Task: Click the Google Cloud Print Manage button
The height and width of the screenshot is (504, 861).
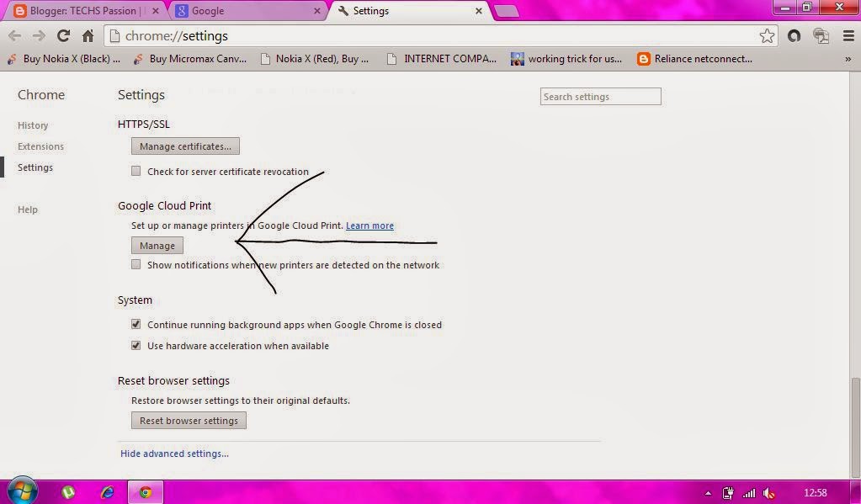Action: (157, 246)
